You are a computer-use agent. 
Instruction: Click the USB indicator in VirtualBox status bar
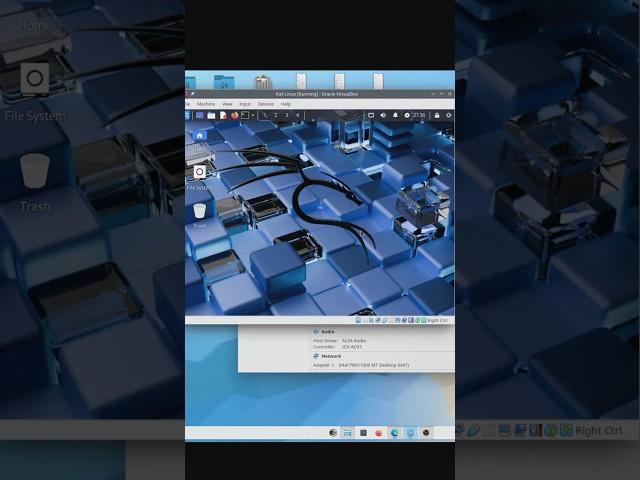tap(384, 320)
